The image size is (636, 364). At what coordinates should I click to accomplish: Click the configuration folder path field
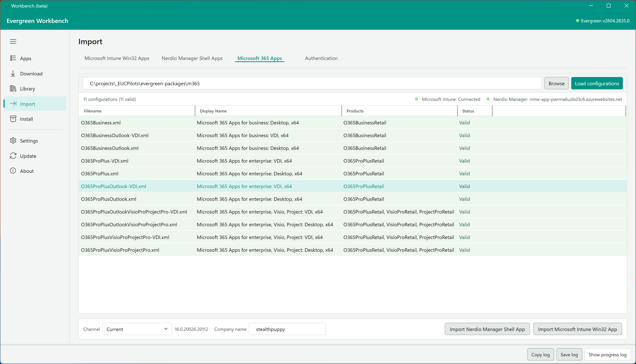[312, 83]
